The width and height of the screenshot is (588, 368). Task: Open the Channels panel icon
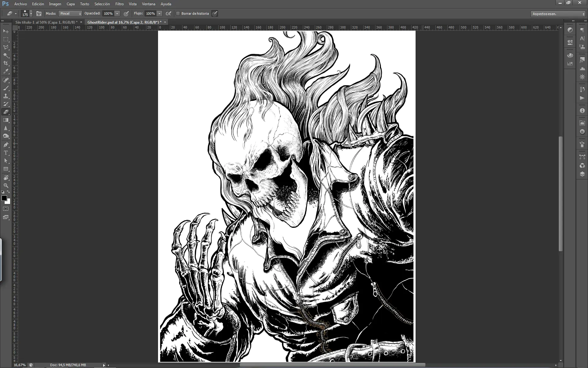pos(582,166)
